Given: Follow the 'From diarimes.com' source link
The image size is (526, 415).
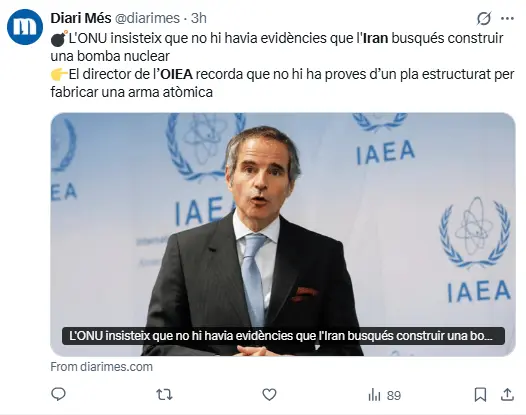Looking at the screenshot, I should (102, 367).
